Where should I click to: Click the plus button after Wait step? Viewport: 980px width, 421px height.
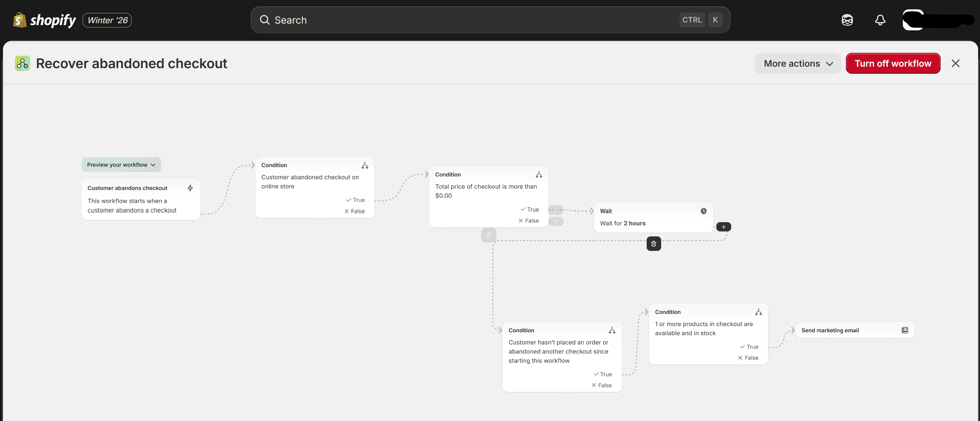723,227
